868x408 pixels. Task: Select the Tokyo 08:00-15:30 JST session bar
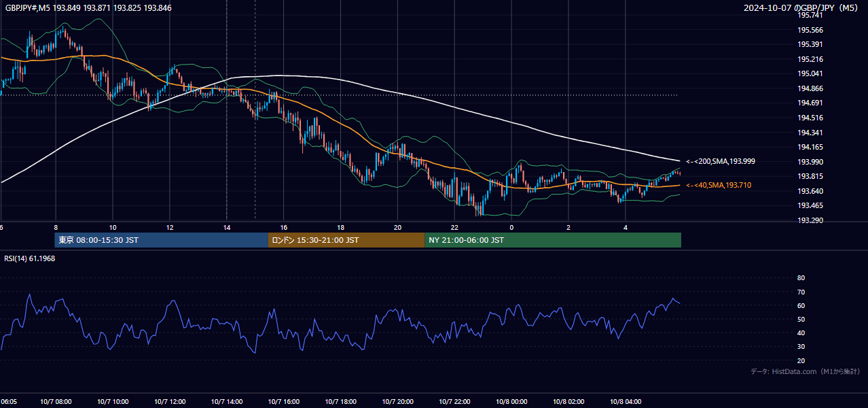[x=162, y=240]
